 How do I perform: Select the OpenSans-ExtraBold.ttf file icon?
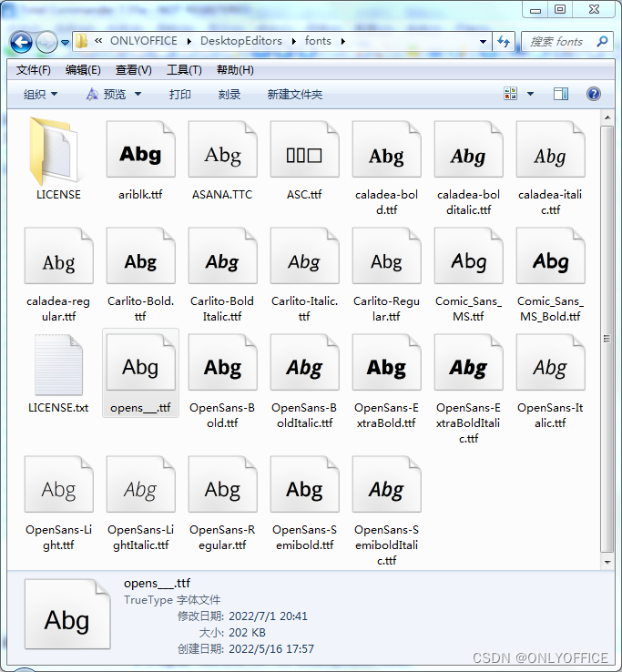tap(387, 362)
